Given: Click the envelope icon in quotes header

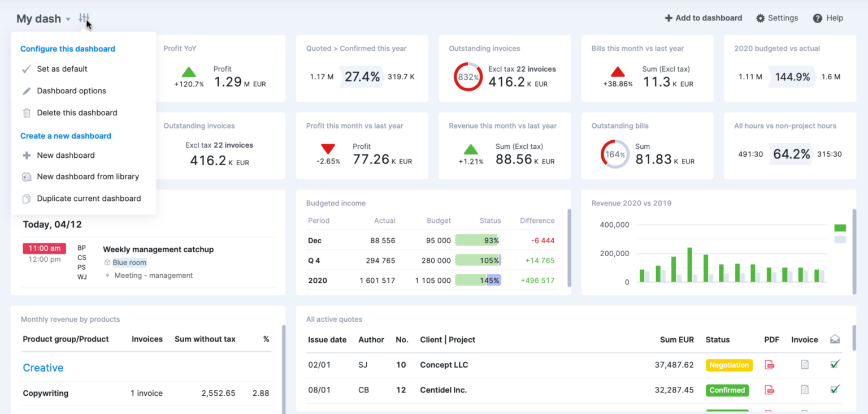Looking at the screenshot, I should [x=835, y=338].
